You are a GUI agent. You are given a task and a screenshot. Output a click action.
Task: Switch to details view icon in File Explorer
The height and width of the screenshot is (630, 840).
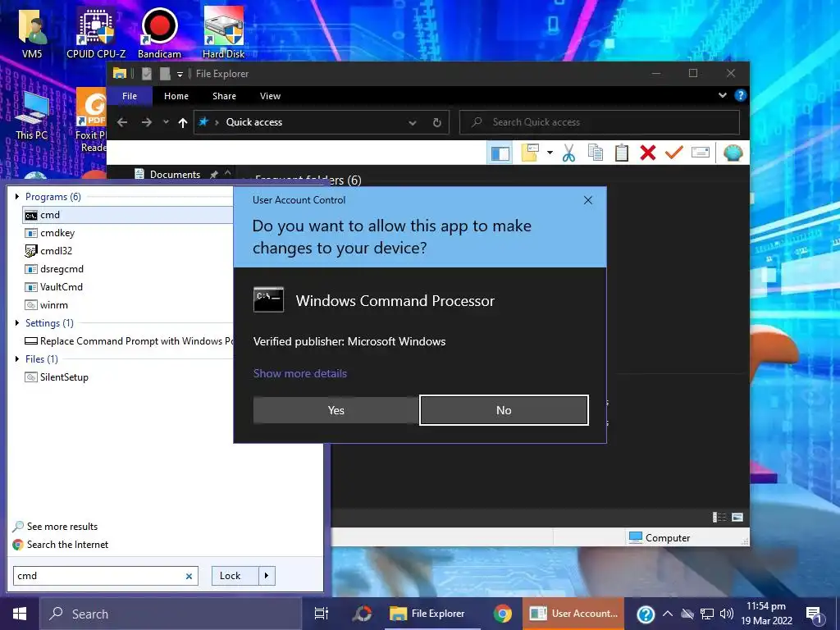point(719,517)
